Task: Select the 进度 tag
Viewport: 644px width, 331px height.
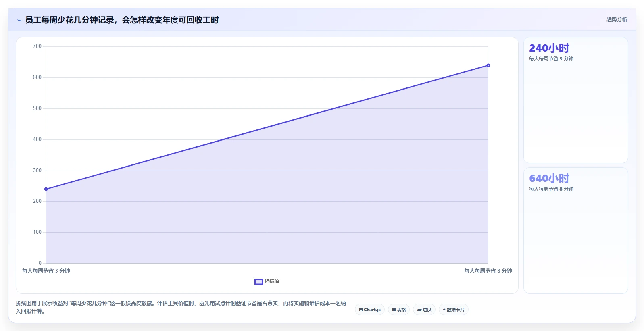Action: pos(424,310)
